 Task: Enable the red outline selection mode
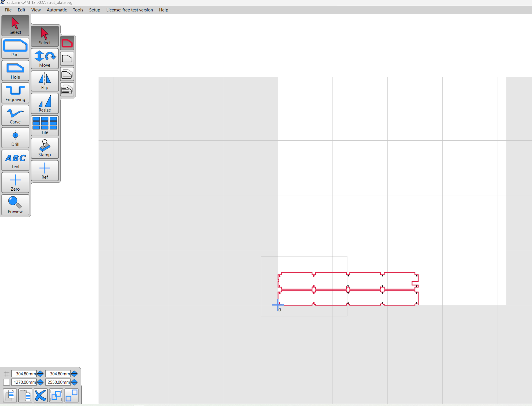click(x=67, y=43)
